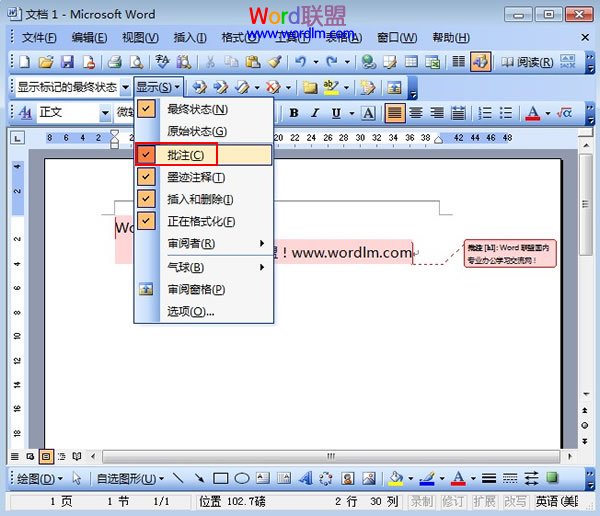Insert WordArt from drawing toolbar
The width and height of the screenshot is (600, 516).
[305, 478]
